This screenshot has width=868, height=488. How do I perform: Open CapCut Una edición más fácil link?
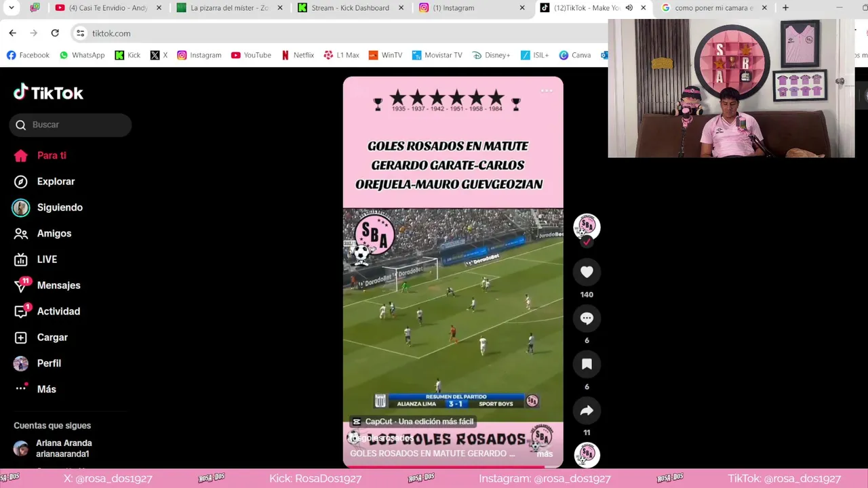(x=413, y=422)
